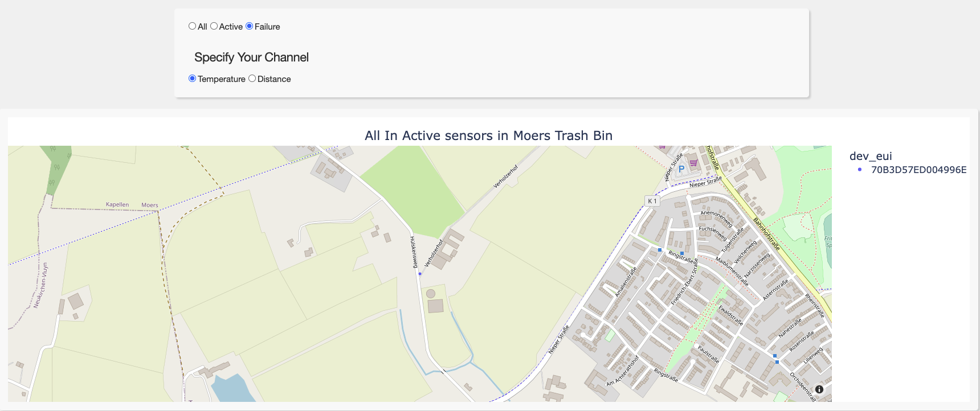
Task: Click the purple shopping cart map icon
Action: click(x=693, y=163)
